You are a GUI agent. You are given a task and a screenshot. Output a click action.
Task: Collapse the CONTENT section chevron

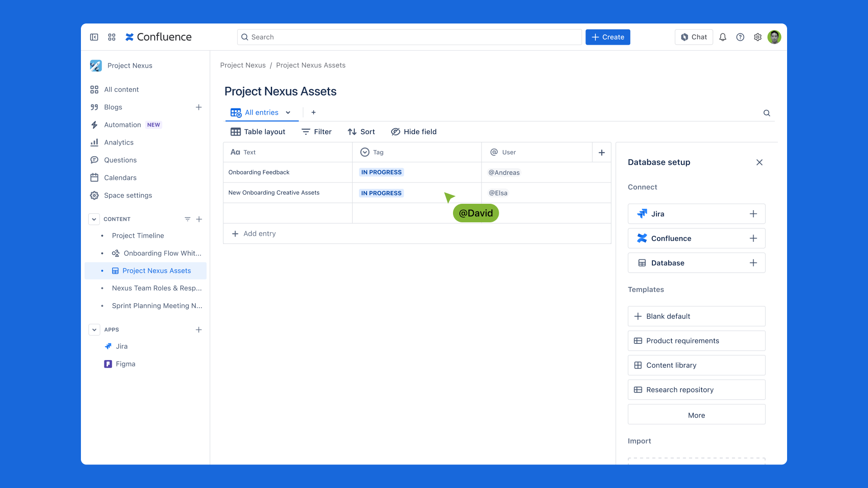coord(94,219)
